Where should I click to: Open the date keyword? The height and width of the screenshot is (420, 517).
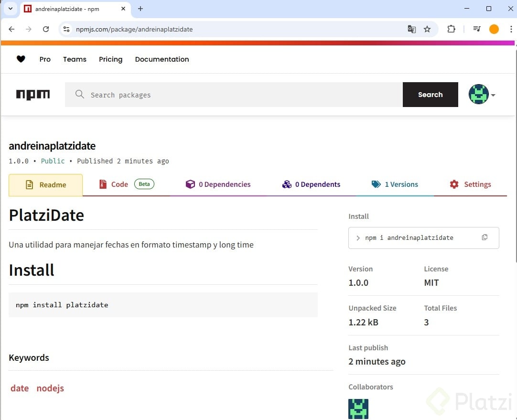pos(20,388)
